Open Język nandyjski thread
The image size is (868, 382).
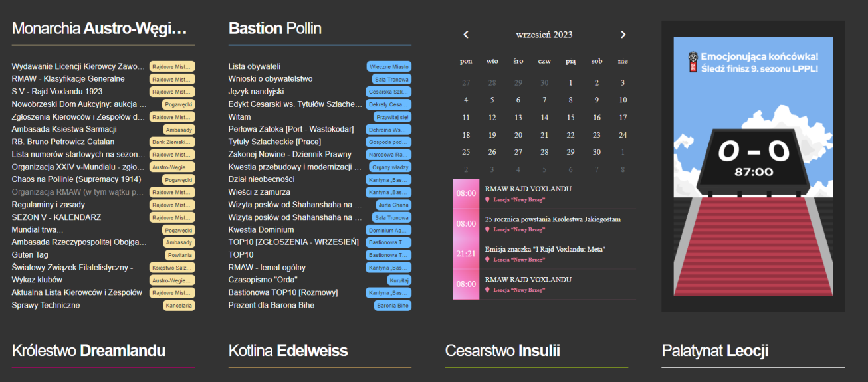[x=256, y=92]
